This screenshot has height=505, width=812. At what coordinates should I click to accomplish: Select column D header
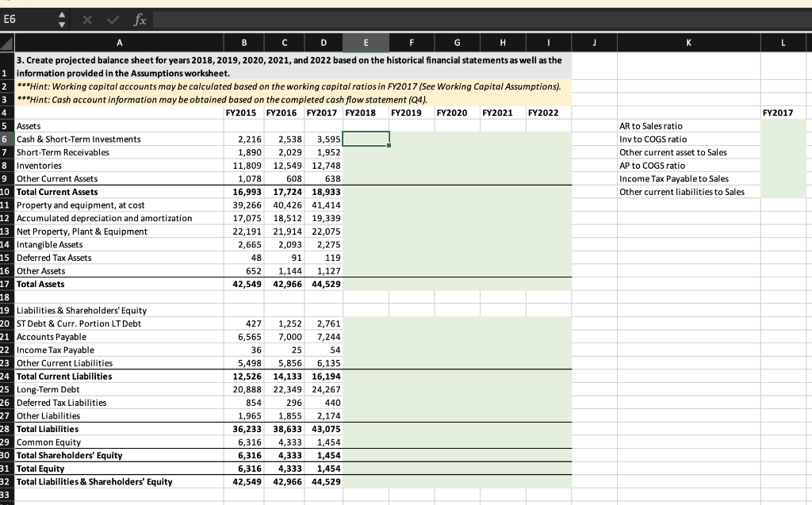(x=324, y=43)
